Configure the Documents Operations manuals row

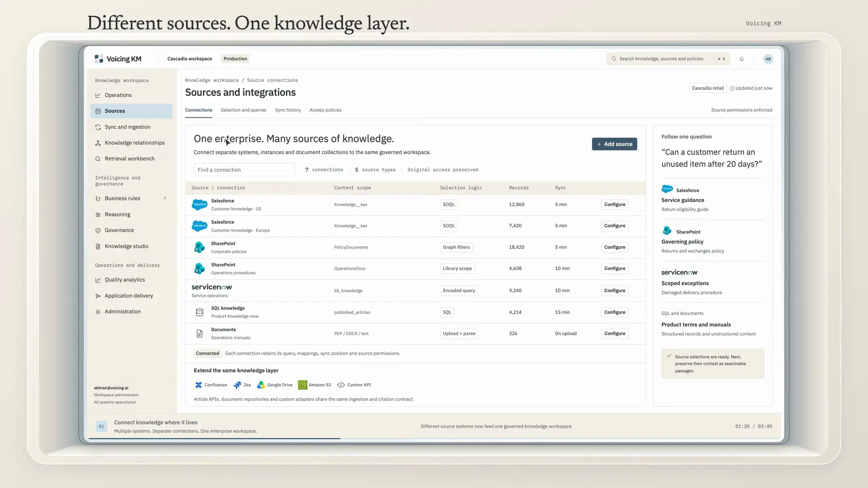click(614, 333)
